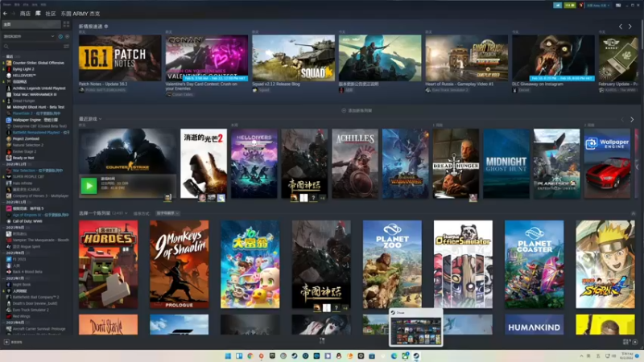
Task: Toggle the recent-activity clock sort icon
Action: [x=60, y=36]
